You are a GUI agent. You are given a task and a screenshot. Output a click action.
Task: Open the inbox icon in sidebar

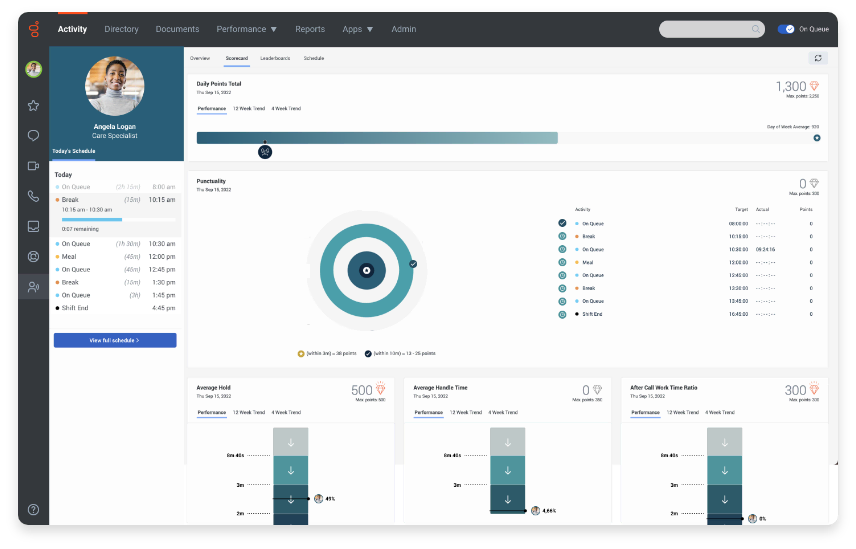click(x=33, y=226)
